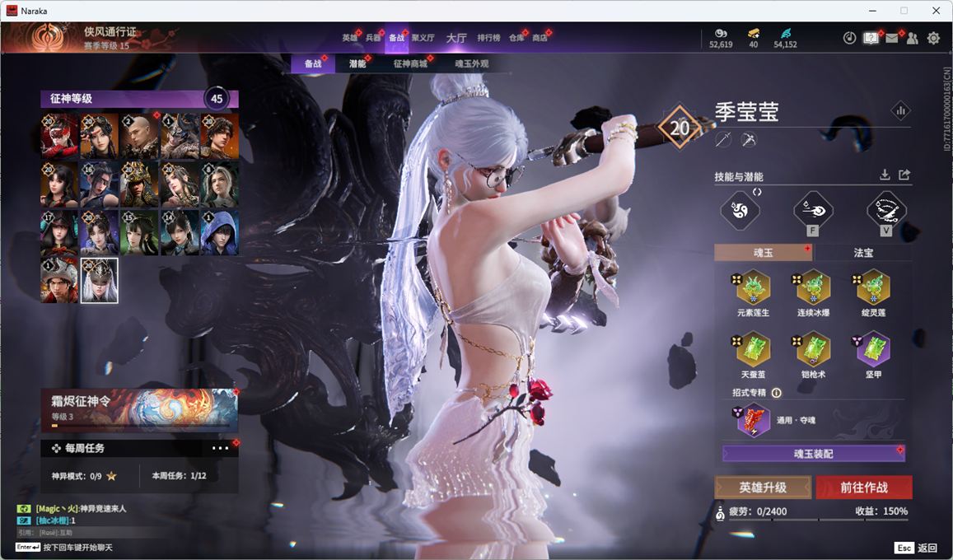The height and width of the screenshot is (560, 953).
Task: Return to the 大厅 lobby
Action: click(x=455, y=38)
